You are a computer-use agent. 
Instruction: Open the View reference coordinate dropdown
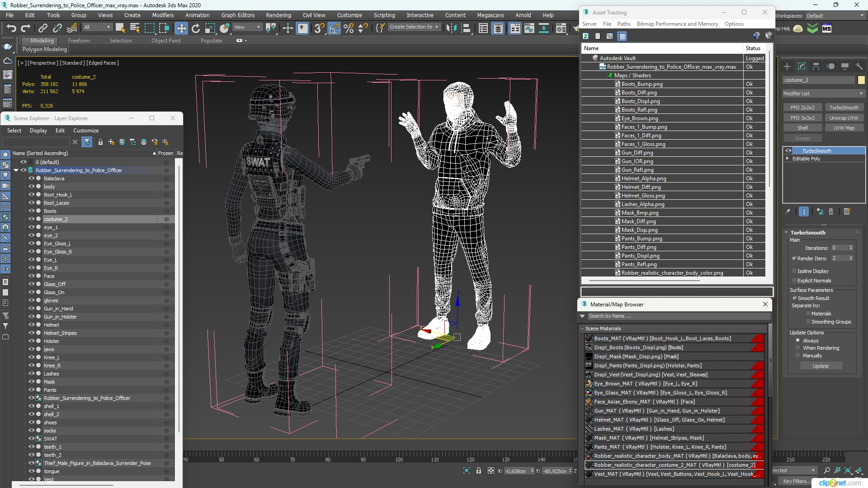pyautogui.click(x=247, y=27)
